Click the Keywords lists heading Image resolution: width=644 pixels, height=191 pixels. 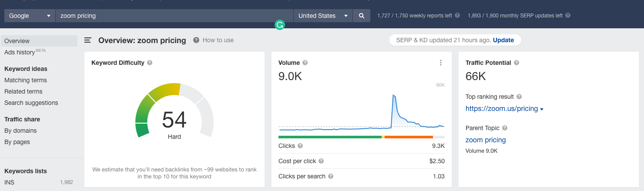26,171
